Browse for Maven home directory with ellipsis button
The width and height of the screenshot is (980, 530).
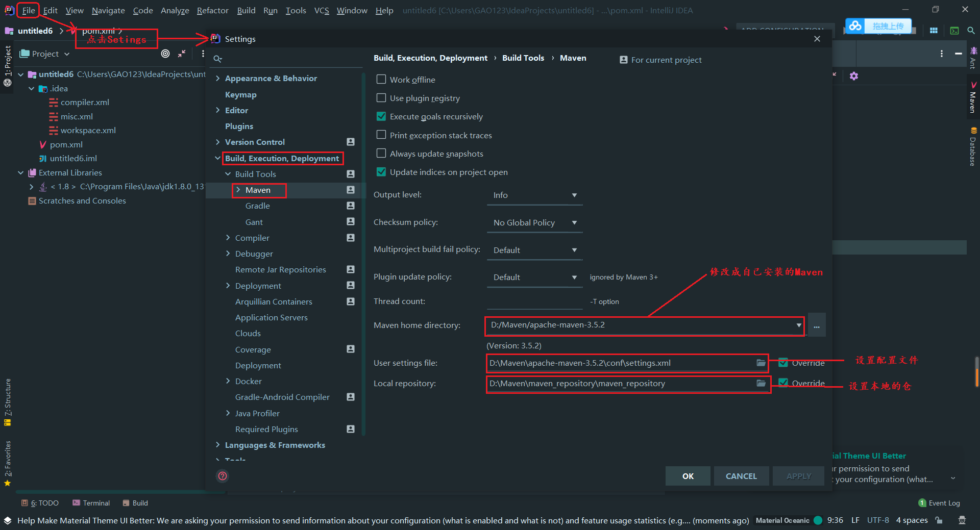pyautogui.click(x=817, y=325)
